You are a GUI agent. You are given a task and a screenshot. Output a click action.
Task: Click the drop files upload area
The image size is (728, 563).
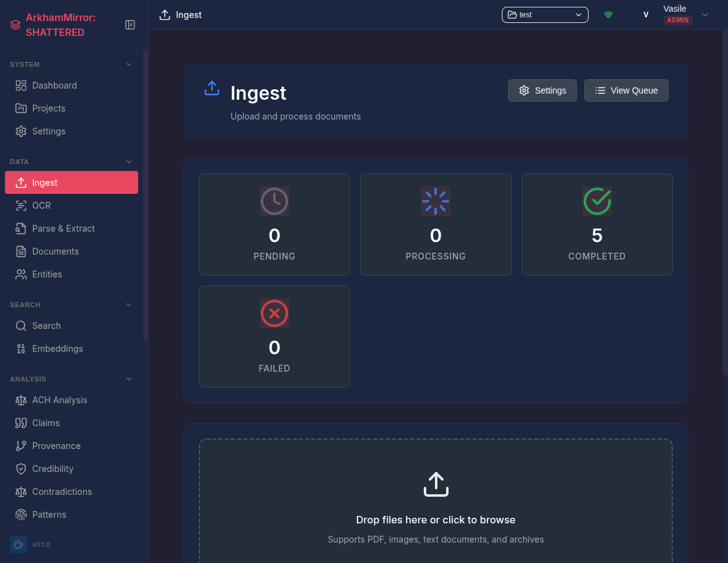(436, 501)
